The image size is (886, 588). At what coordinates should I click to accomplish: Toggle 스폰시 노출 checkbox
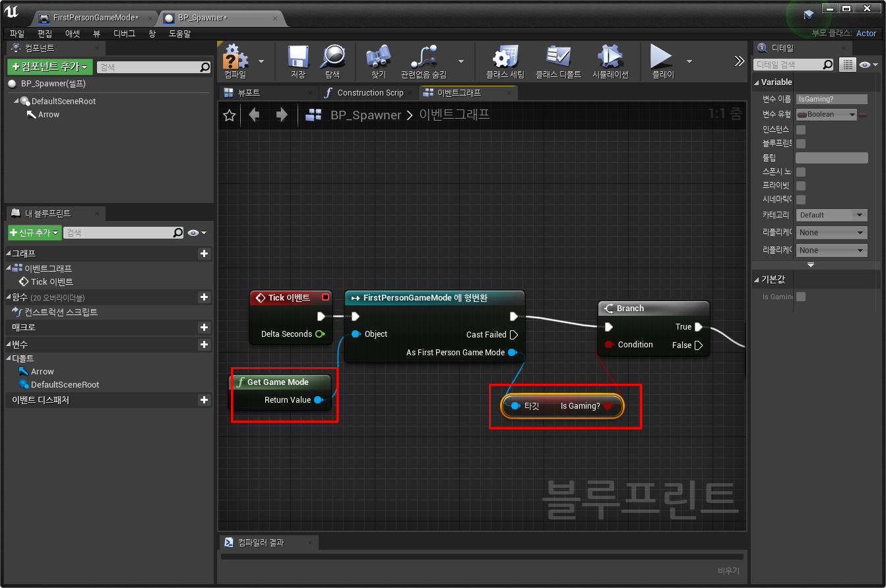coord(801,171)
